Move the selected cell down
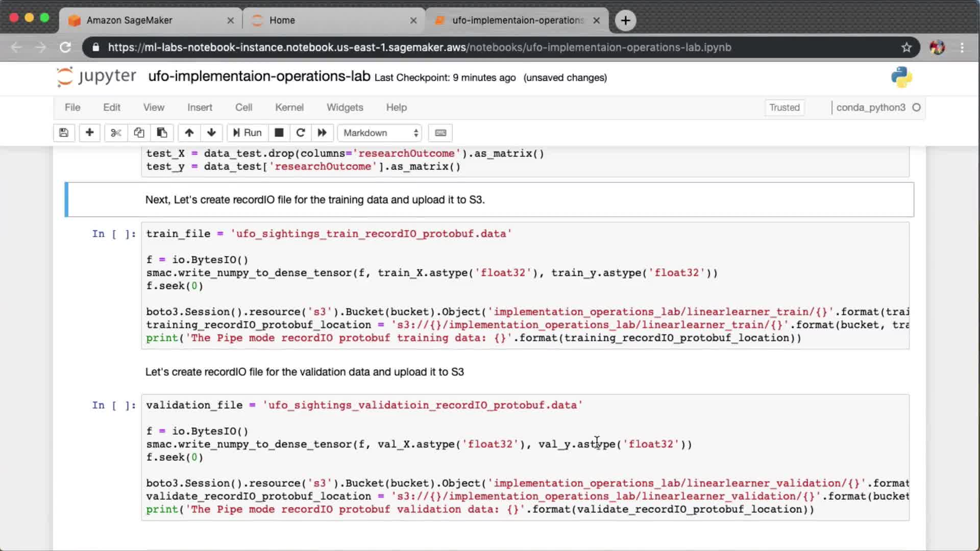The image size is (980, 551). click(211, 133)
